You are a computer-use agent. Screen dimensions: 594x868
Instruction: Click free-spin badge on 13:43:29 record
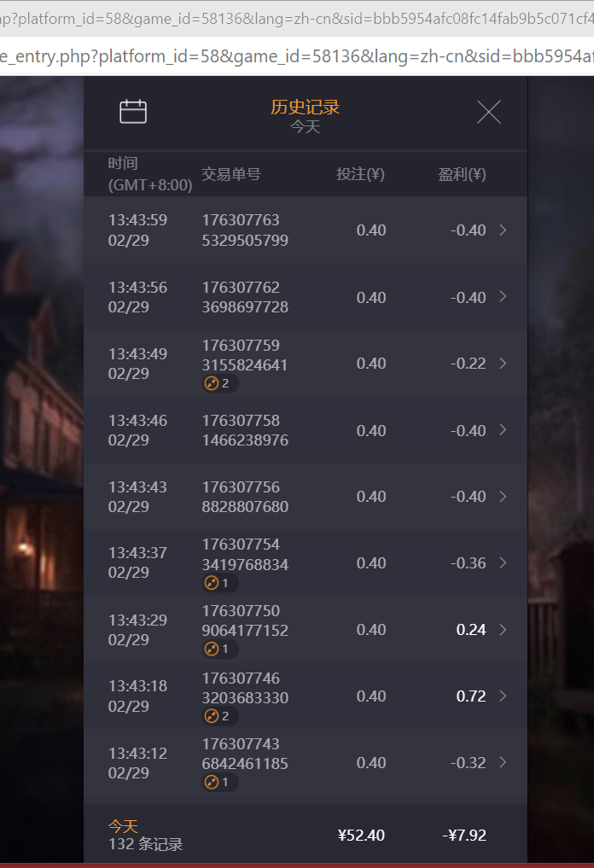219,650
